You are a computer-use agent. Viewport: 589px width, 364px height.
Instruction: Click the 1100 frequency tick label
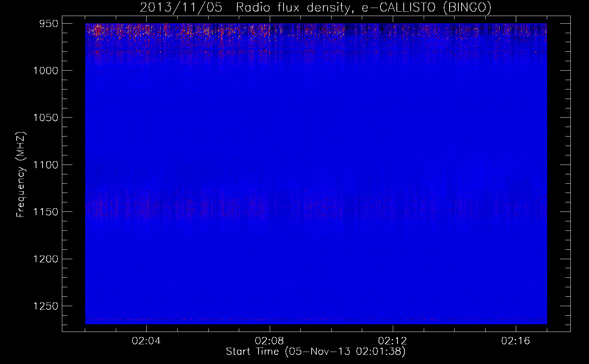point(46,165)
